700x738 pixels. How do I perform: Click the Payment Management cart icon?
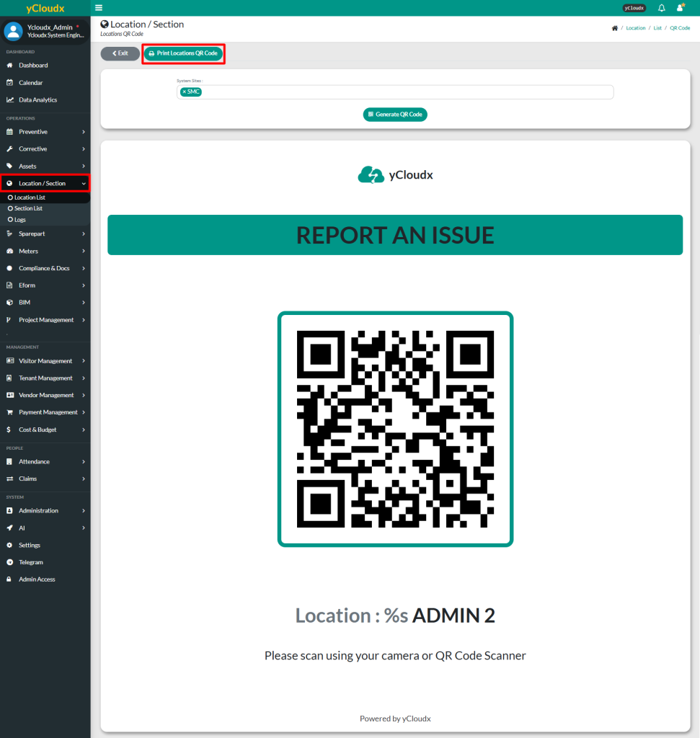coord(9,412)
